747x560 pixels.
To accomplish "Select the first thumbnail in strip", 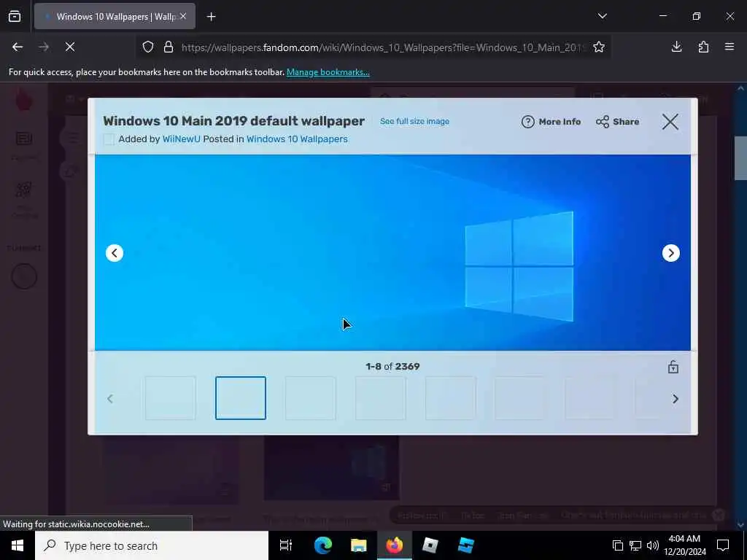I will pos(170,398).
